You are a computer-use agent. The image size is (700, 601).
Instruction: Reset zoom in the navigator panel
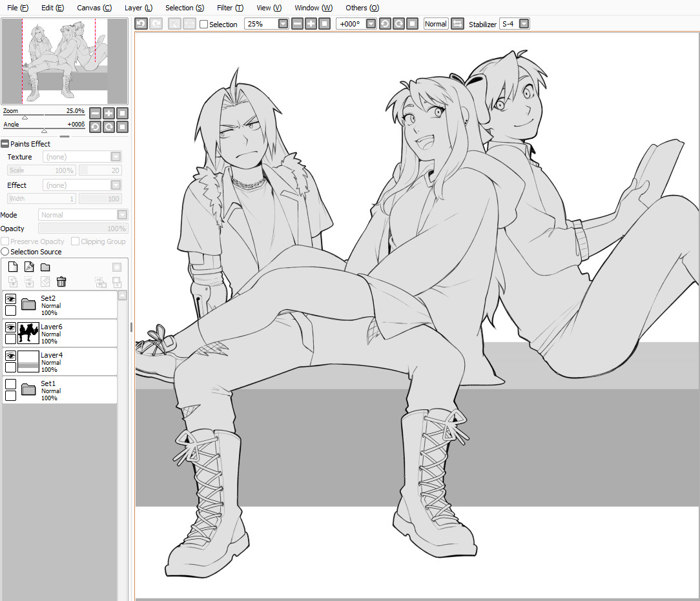122,114
